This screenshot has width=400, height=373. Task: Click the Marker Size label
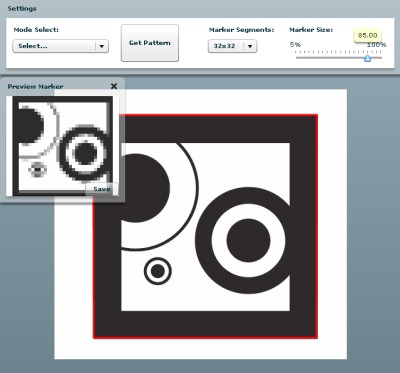click(311, 30)
